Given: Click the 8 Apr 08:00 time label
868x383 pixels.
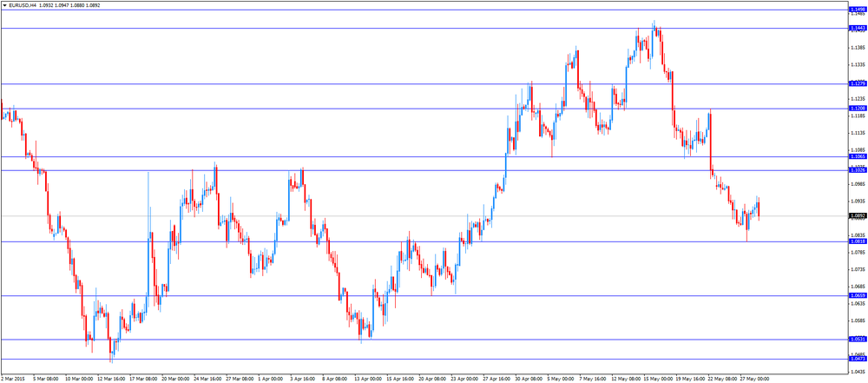Looking at the screenshot, I should point(335,380).
